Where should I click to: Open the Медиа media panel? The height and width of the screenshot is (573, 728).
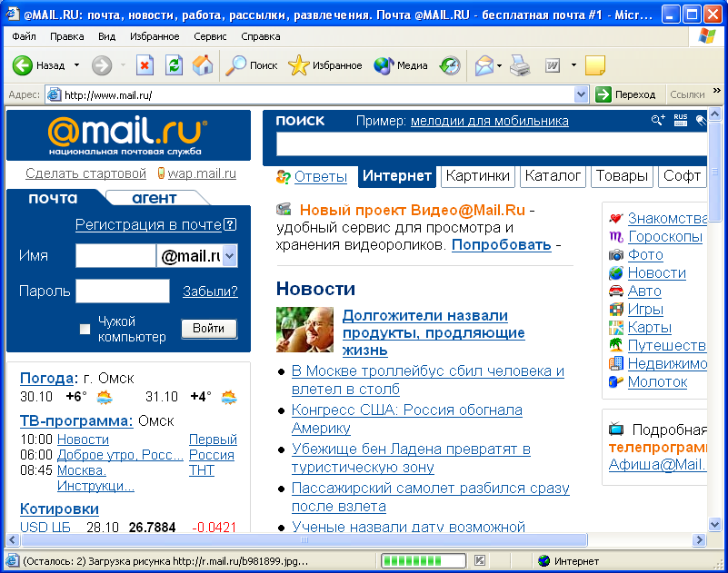[400, 65]
